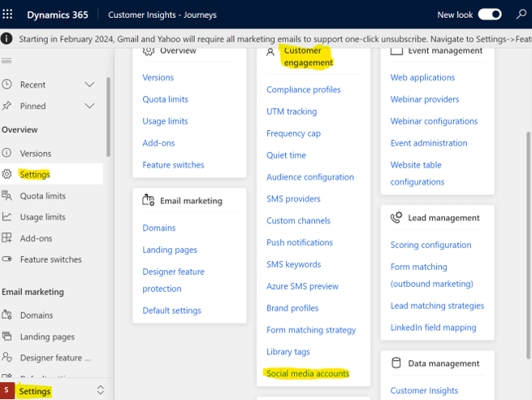Collapse the navigation hamburger menu

click(x=6, y=61)
